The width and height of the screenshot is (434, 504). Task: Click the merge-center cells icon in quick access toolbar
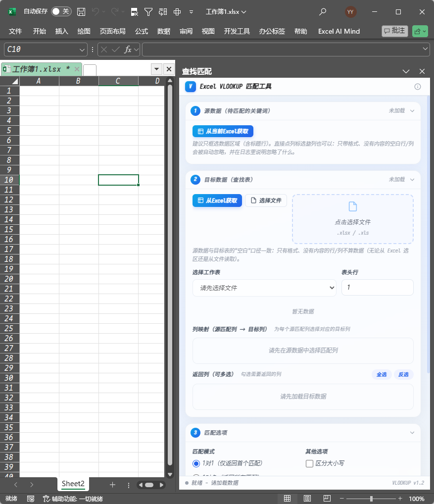click(x=177, y=12)
